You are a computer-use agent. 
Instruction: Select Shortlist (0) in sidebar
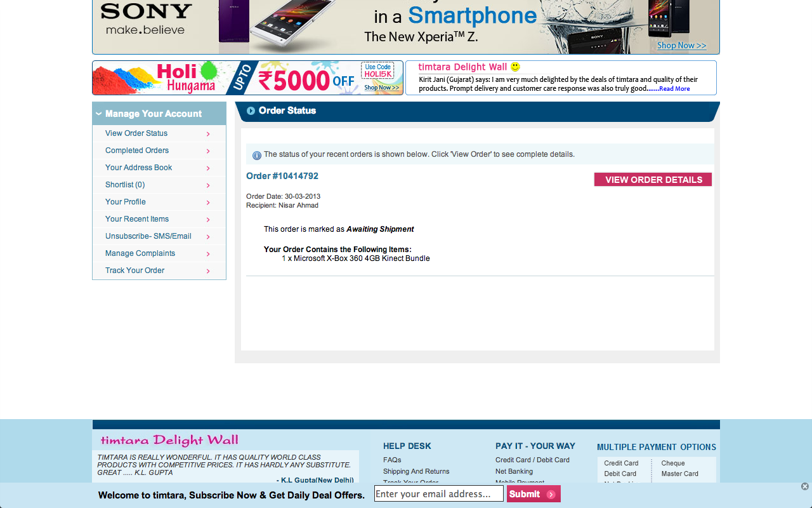125,185
